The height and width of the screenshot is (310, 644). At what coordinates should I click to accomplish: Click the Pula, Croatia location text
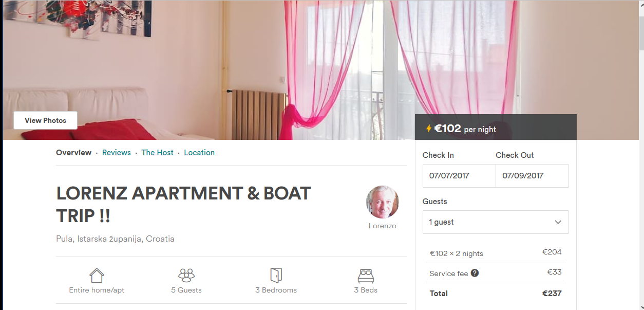click(x=115, y=239)
